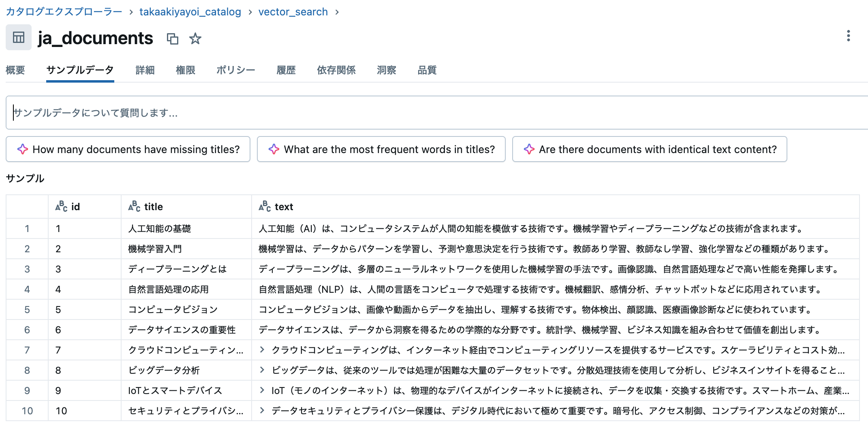Click the ABC string type icon on the title column

(x=134, y=206)
